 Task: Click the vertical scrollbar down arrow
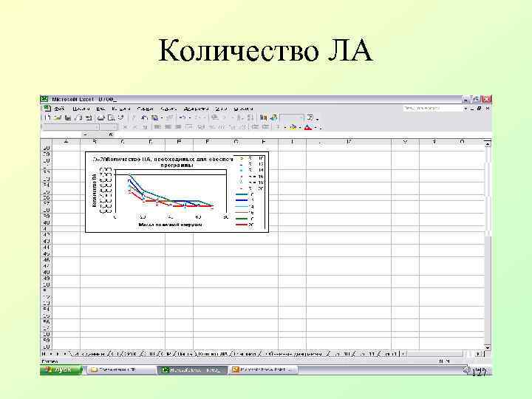pos(488,348)
